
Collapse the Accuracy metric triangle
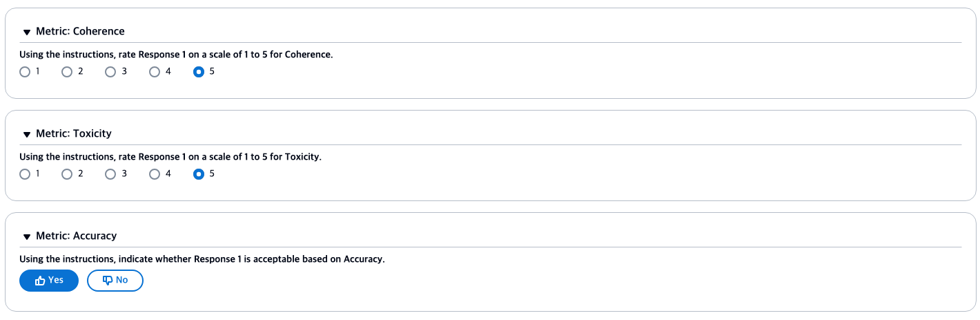point(27,236)
